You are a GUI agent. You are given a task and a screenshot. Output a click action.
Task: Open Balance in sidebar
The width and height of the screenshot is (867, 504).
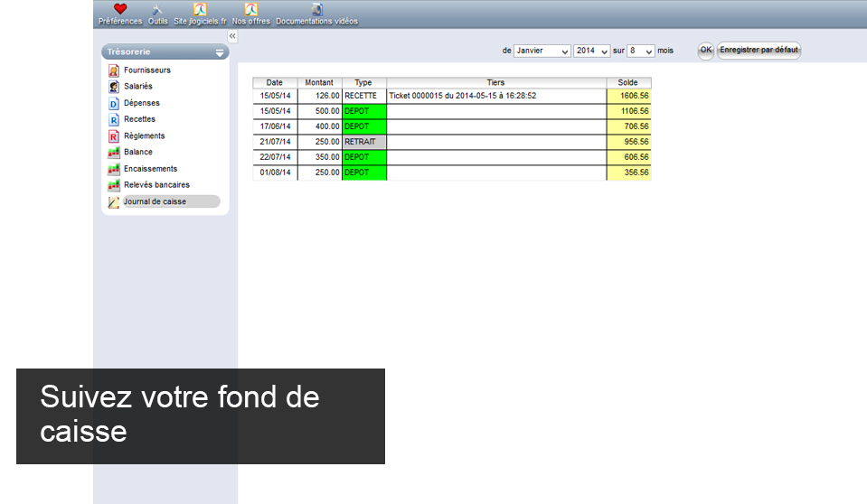[x=138, y=152]
